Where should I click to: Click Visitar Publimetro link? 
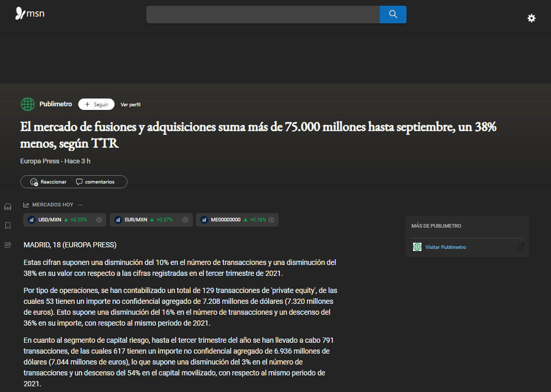[x=445, y=247]
